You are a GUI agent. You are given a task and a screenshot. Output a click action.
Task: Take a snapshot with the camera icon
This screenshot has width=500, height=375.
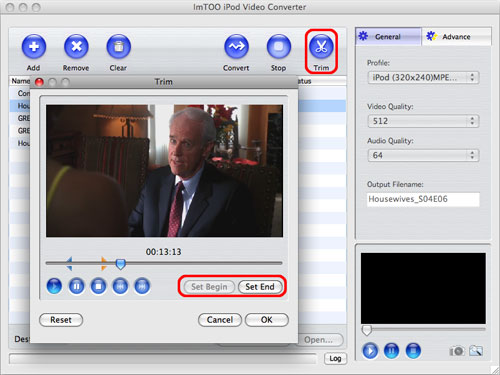pos(456,351)
